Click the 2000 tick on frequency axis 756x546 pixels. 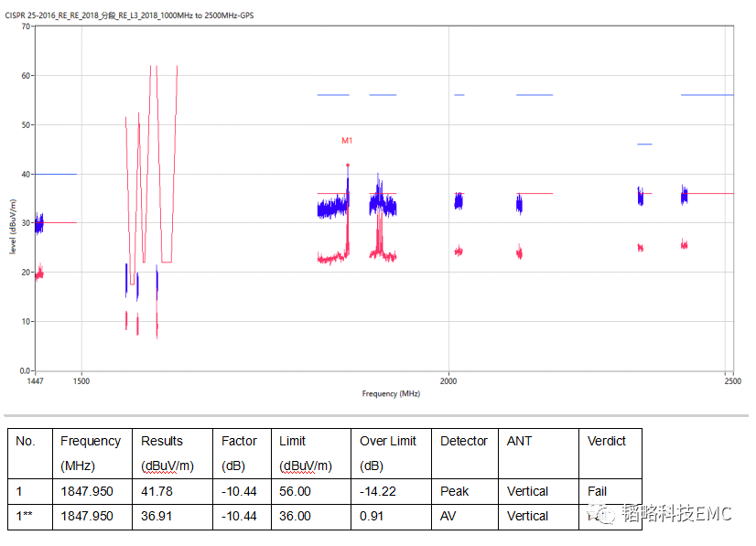448,380
